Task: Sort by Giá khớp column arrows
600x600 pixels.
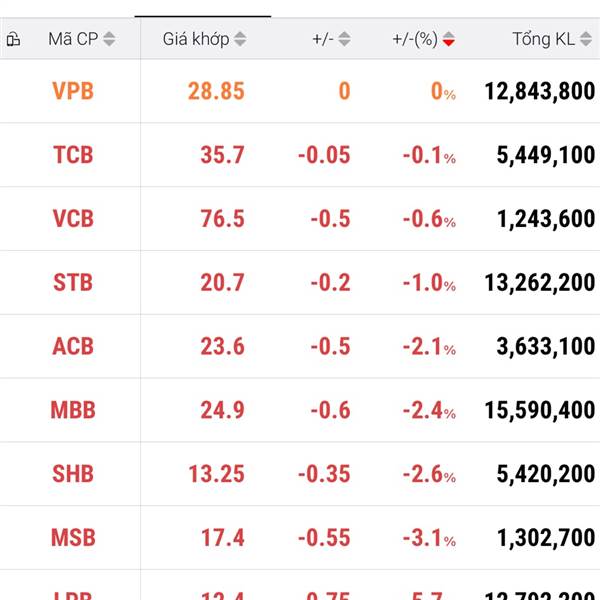Action: click(240, 39)
